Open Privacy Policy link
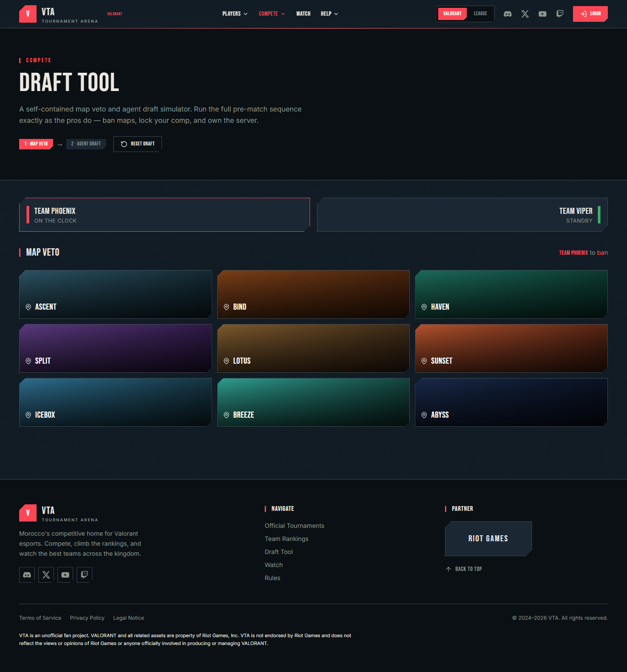627x672 pixels. 87,618
